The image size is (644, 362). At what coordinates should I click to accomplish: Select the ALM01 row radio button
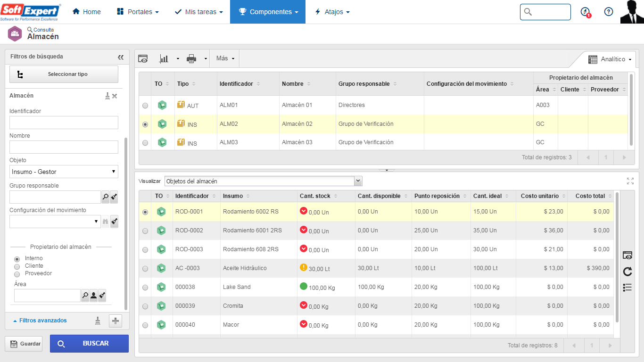(145, 106)
